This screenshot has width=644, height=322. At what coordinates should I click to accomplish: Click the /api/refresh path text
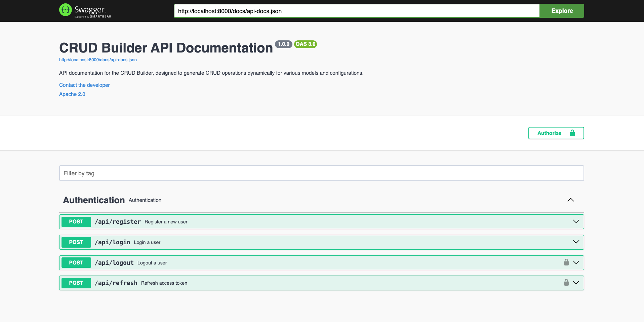click(116, 283)
